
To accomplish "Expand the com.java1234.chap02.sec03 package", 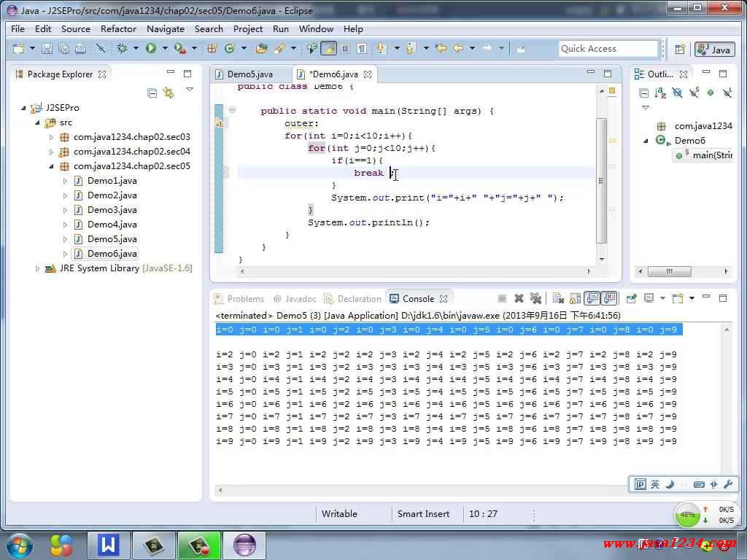I will coord(52,137).
